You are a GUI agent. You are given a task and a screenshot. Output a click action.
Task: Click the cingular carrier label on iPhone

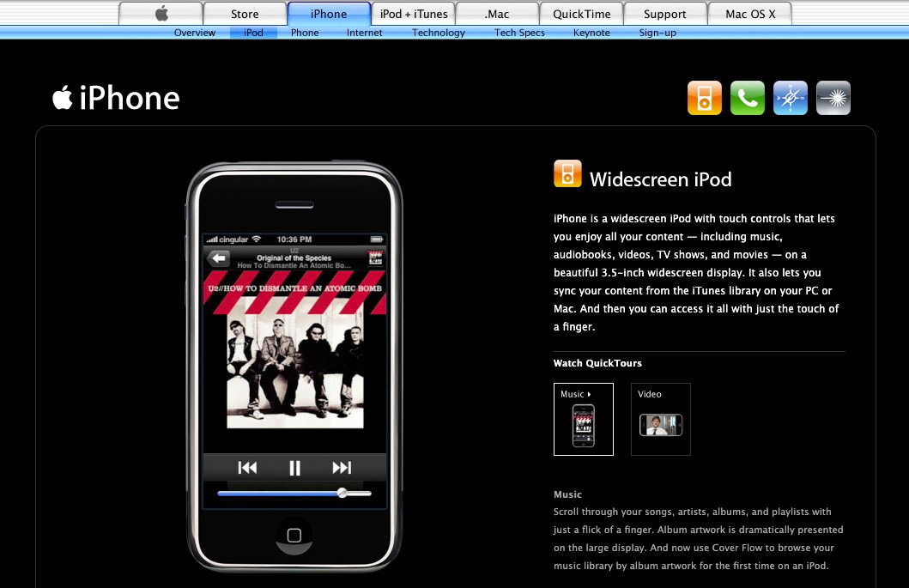[x=233, y=239]
